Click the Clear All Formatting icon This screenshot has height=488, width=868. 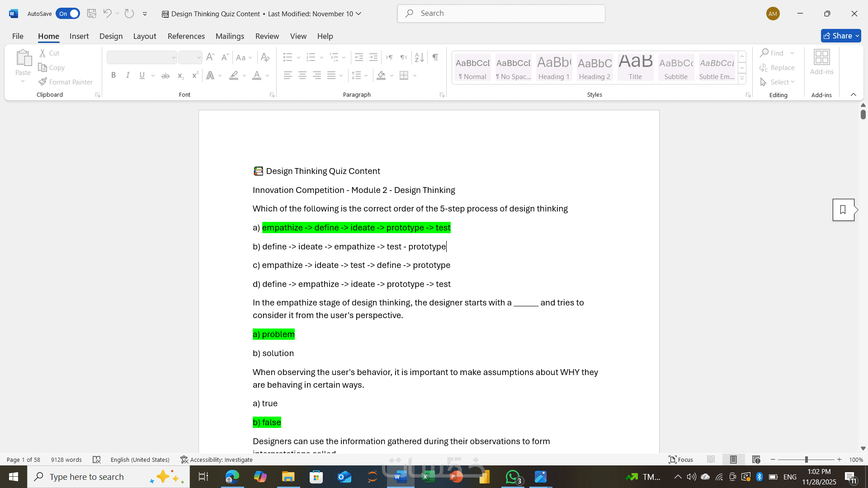click(265, 57)
